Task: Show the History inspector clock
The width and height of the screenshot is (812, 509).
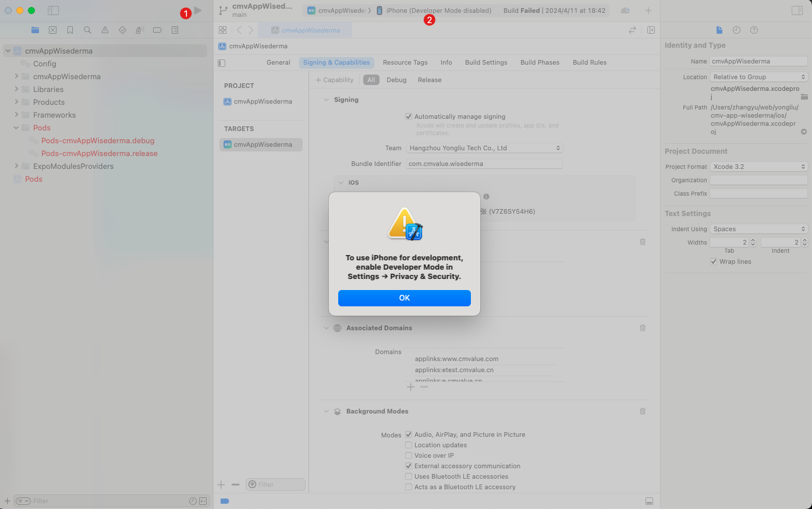Action: (736, 30)
